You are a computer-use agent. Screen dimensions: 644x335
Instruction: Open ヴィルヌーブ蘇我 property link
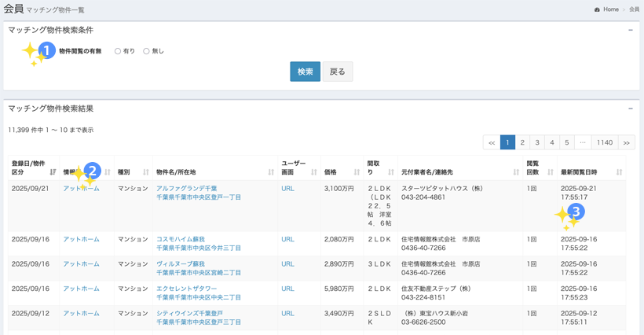[181, 264]
